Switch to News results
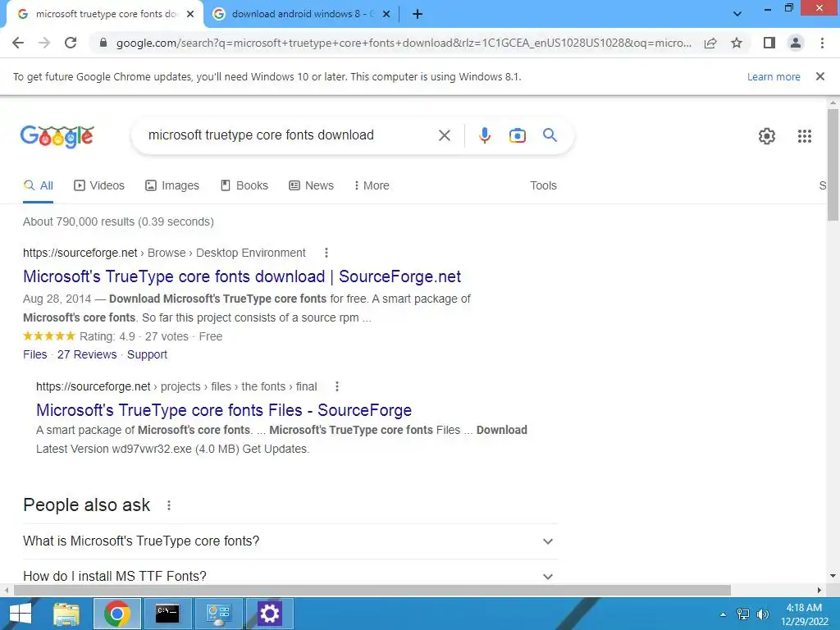 click(311, 185)
